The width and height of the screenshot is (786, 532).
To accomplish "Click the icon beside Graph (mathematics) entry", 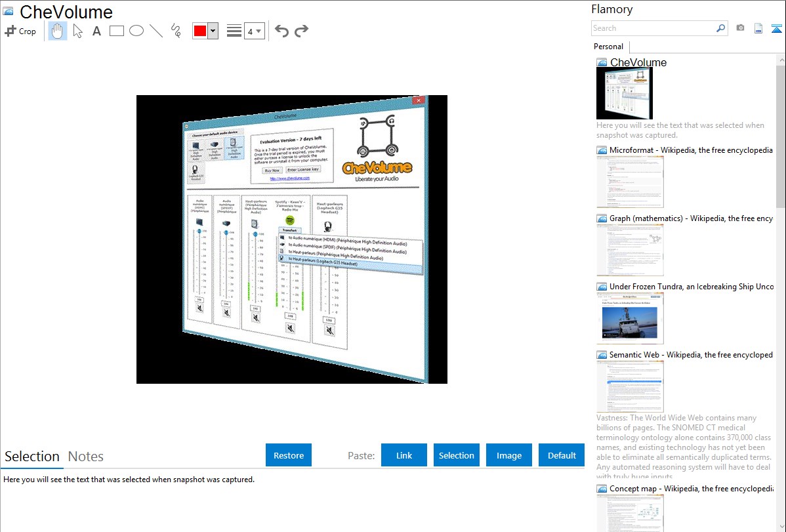I will [x=602, y=218].
